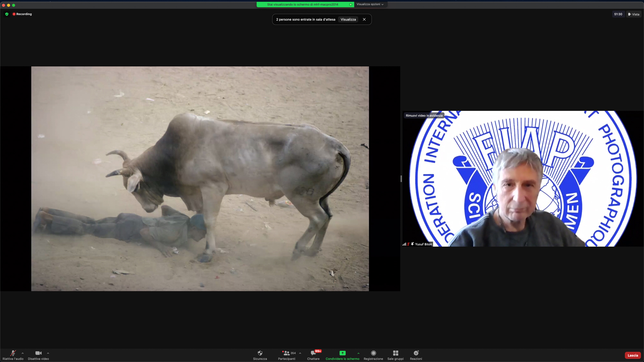This screenshot has height=362, width=644.
Task: Click the panel divider drag handle
Action: point(401,179)
